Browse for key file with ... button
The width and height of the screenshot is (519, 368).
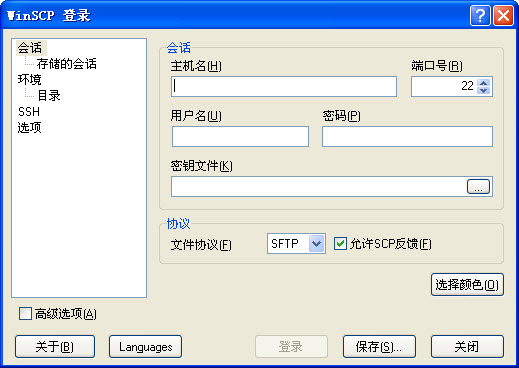(478, 187)
